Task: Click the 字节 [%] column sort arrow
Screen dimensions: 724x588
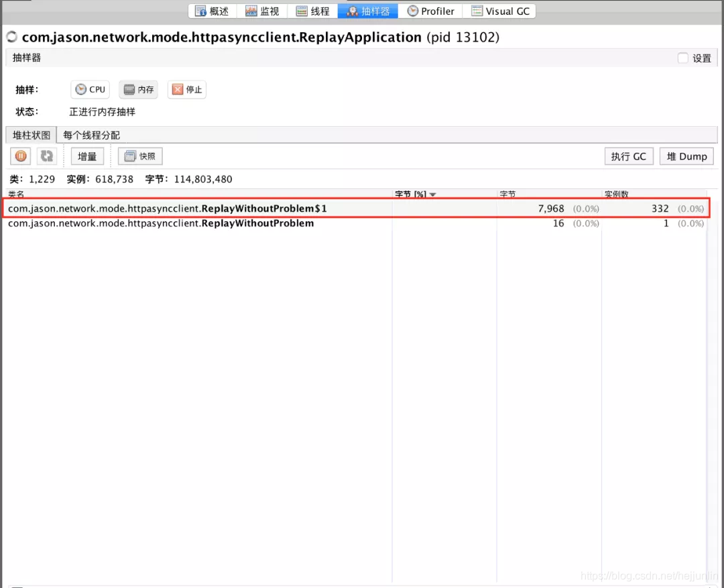Action: tap(432, 194)
